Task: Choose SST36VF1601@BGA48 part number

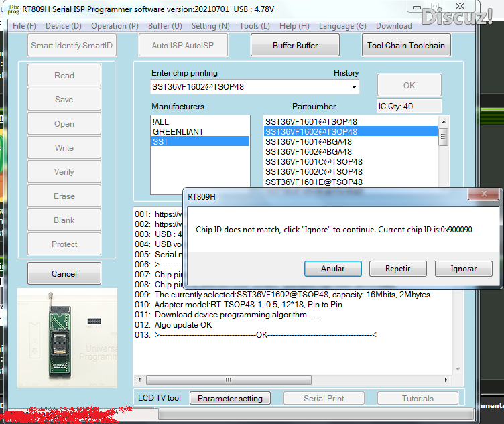Action: 308,142
